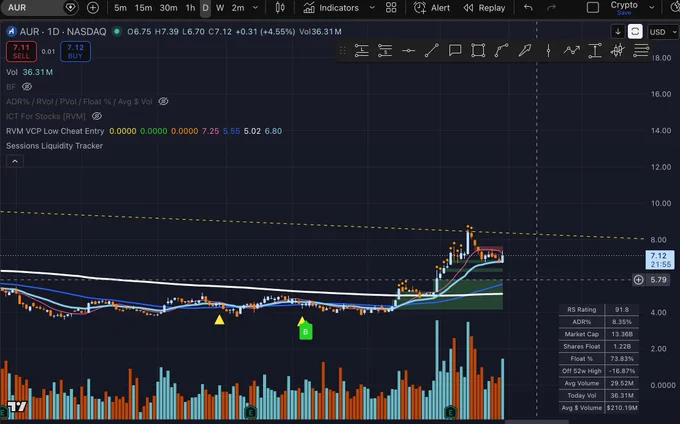The width and height of the screenshot is (680, 424).
Task: Click the Avg $ Volume table row
Action: coord(598,408)
